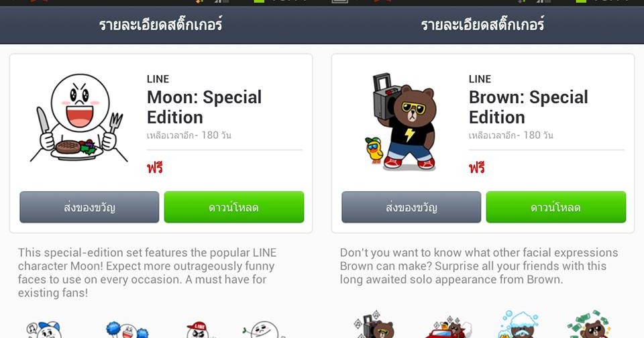Select the Brown: Special Edition title

pyautogui.click(x=528, y=107)
